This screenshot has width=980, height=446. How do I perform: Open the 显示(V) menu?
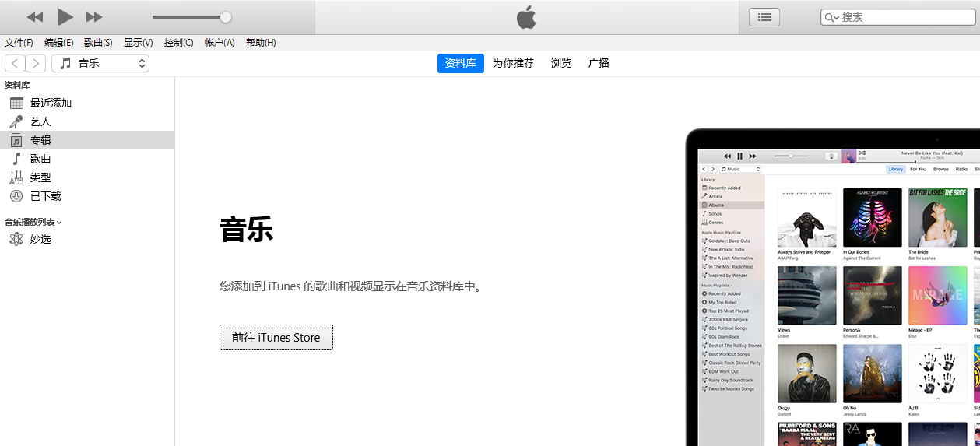[138, 43]
